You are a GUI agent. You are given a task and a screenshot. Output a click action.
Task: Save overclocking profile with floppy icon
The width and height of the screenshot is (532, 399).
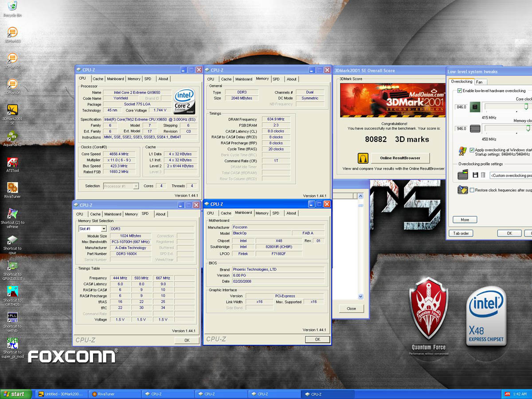click(x=475, y=175)
